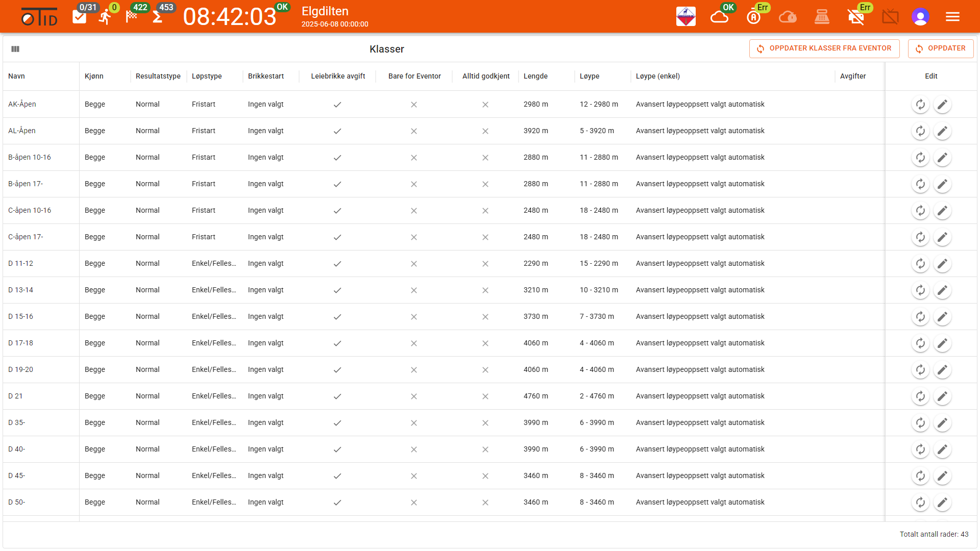Sort by the Lengde column header
Screen dimensions: 980x551
pos(535,76)
